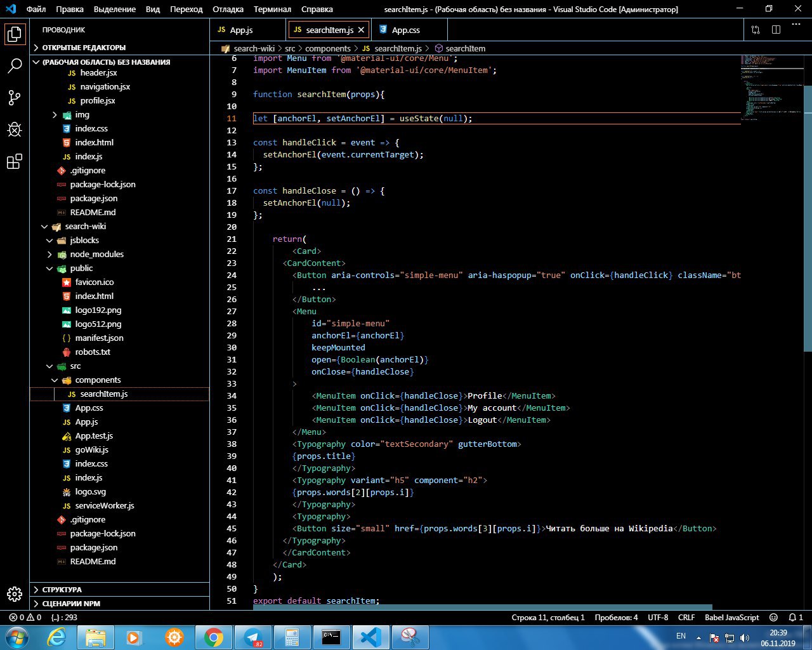This screenshot has width=812, height=650.
Task: Close the searchItem.js tab
Action: point(362,30)
